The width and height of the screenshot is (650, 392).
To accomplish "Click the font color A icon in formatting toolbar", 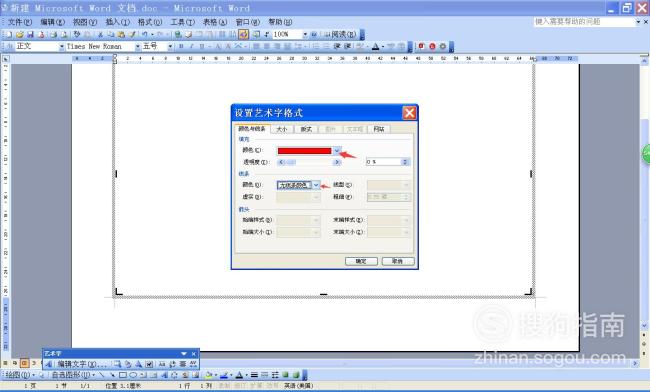I will tap(375, 47).
